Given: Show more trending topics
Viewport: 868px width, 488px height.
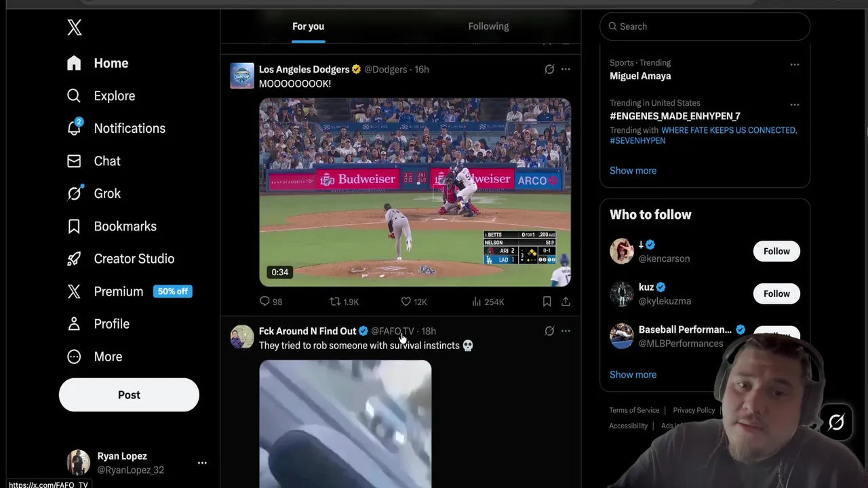Looking at the screenshot, I should tap(633, 170).
